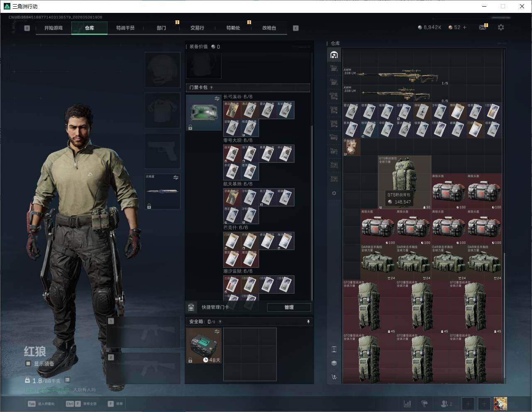
Task: Open the mail inbox icon
Action: point(483,27)
